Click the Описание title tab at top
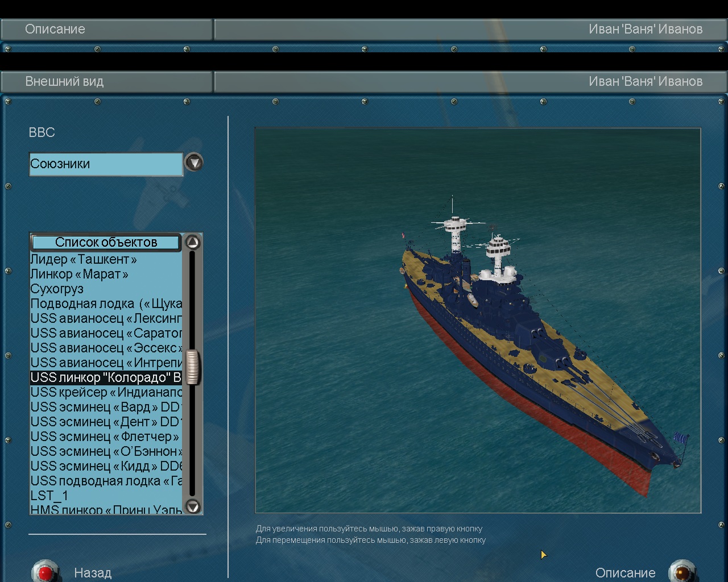The height and width of the screenshot is (582, 728). click(x=107, y=29)
